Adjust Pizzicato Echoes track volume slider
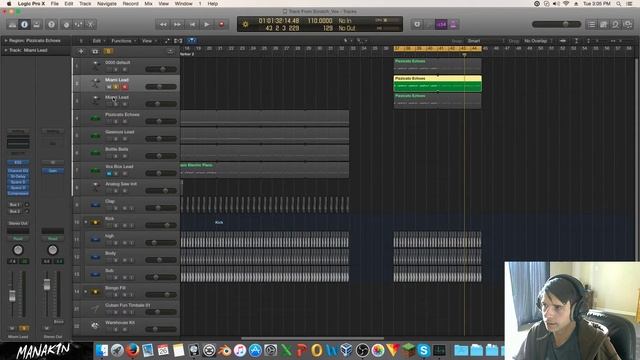 tap(161, 121)
